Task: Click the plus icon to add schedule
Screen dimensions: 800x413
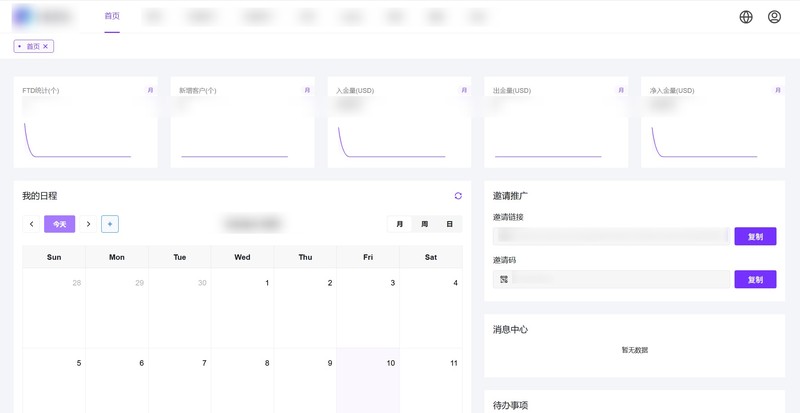Action: coord(110,224)
